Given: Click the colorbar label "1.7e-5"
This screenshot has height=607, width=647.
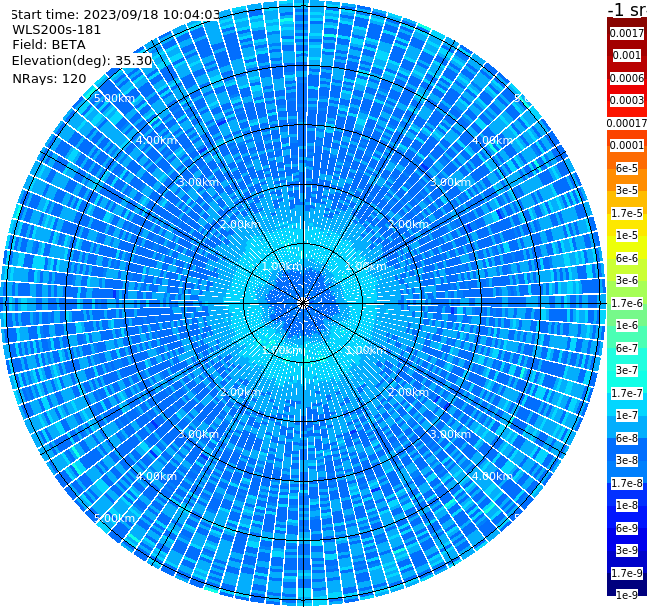Looking at the screenshot, I should click(x=627, y=213).
